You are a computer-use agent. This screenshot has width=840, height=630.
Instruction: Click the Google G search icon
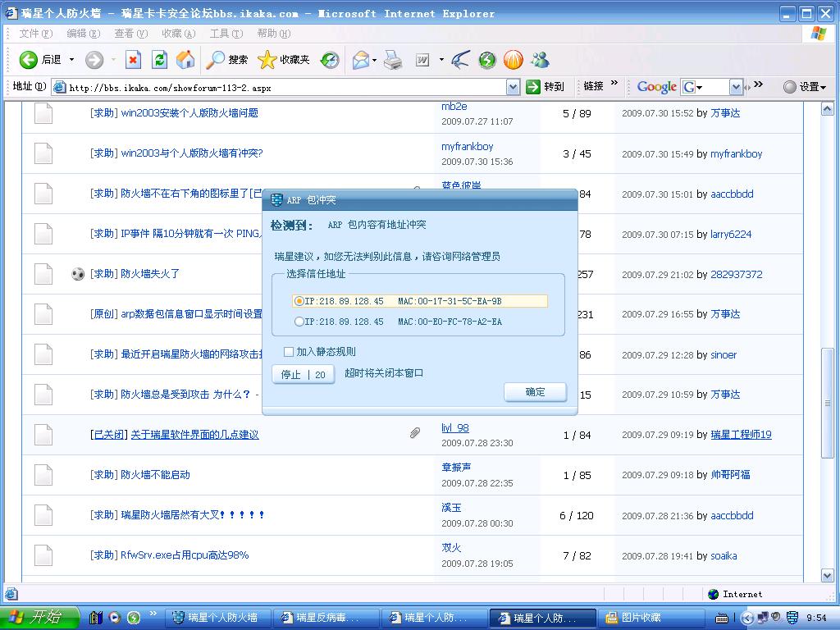(x=688, y=86)
